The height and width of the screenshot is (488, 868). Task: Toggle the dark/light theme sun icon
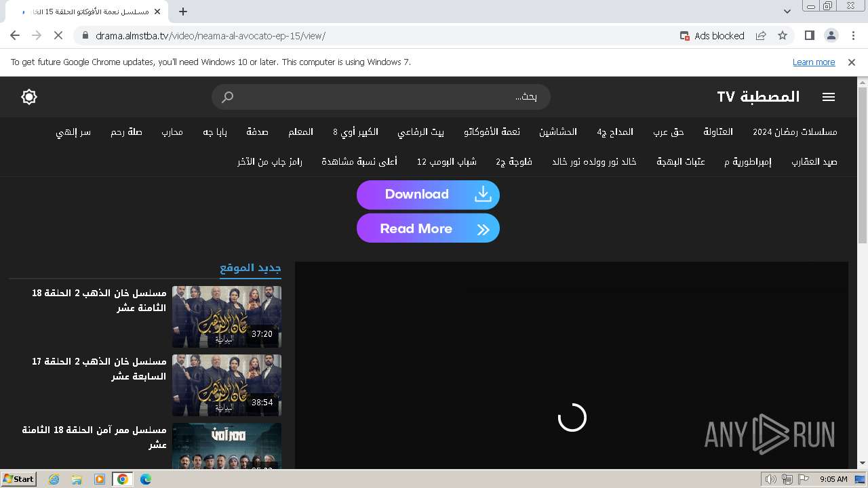(29, 97)
